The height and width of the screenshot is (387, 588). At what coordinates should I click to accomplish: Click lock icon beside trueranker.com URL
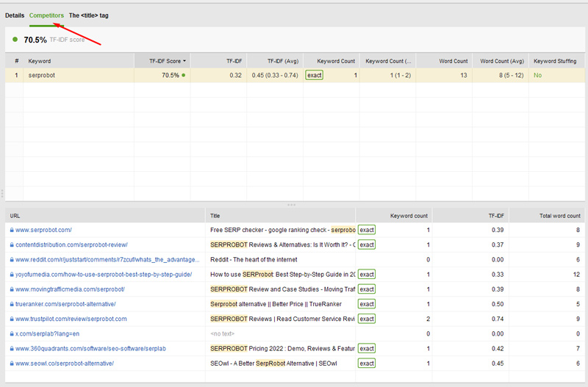[12, 304]
